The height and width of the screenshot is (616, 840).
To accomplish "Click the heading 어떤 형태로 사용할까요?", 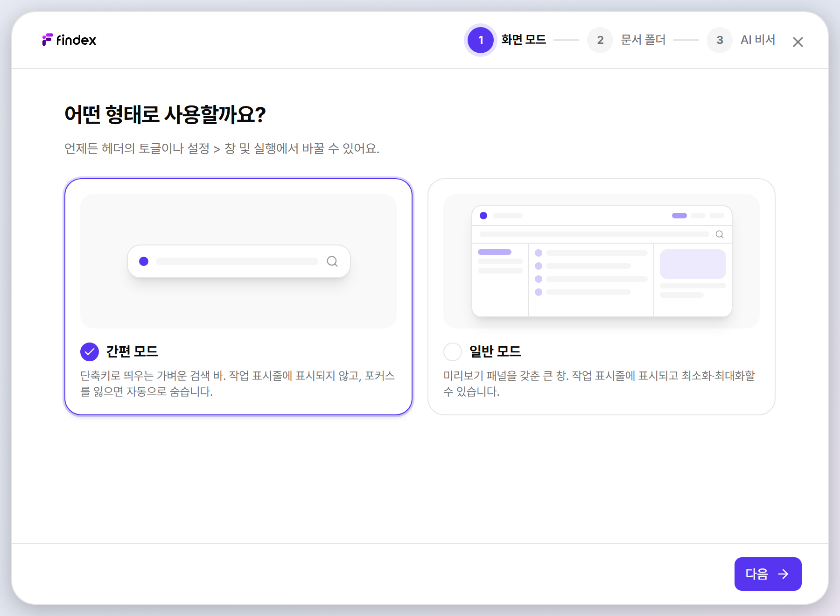I will click(x=165, y=114).
